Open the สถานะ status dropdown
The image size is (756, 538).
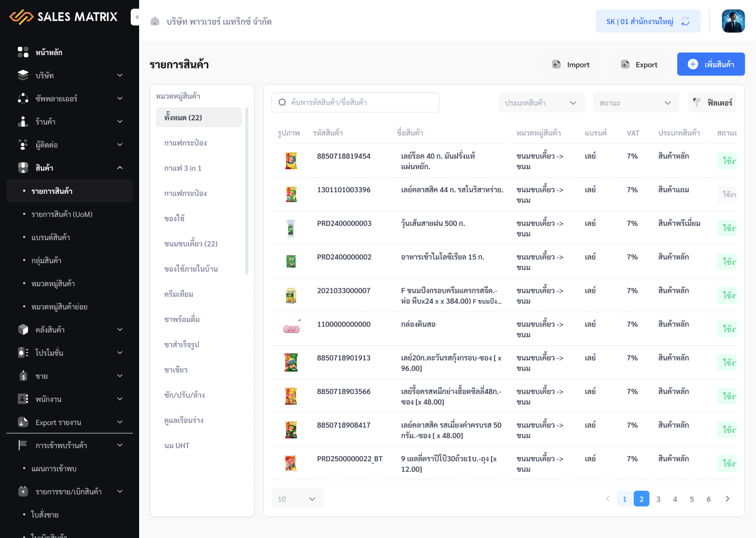click(x=635, y=103)
